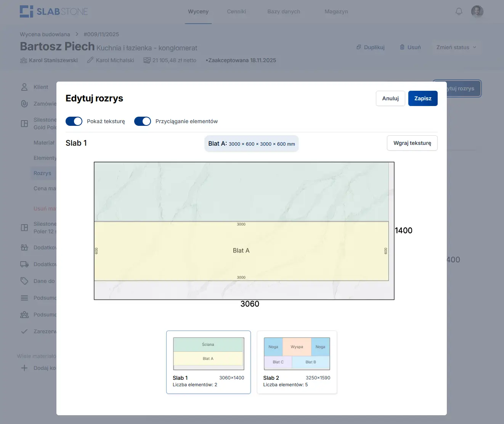Click the tag icon in sidebar
The width and height of the screenshot is (504, 424).
(24, 281)
